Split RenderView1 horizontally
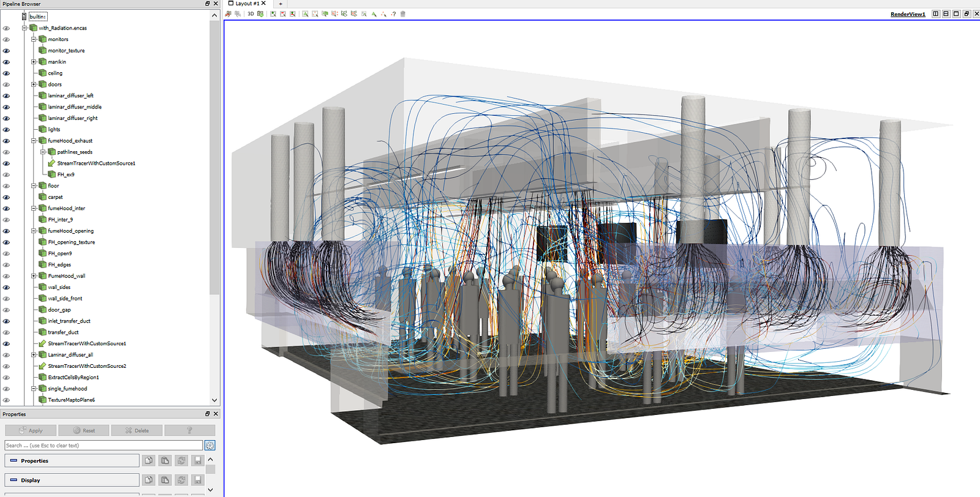This screenshot has width=980, height=497. pyautogui.click(x=936, y=13)
